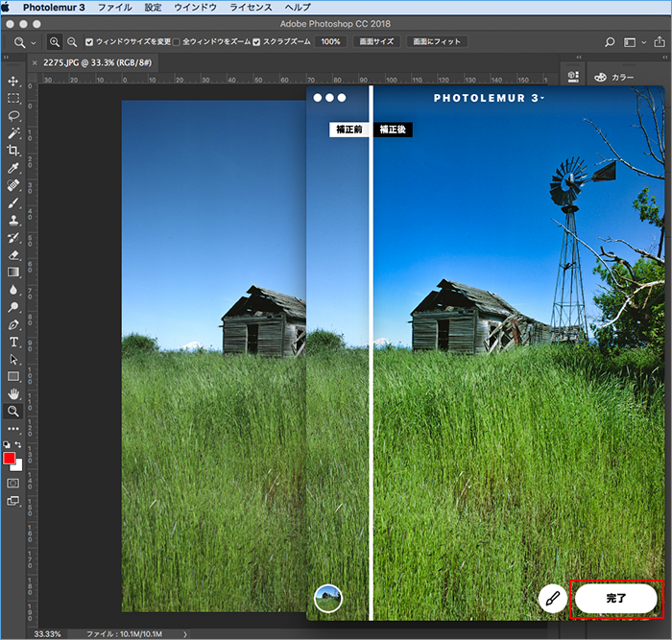Open the Photoshop search icon
This screenshot has height=640, width=672.
tap(610, 42)
